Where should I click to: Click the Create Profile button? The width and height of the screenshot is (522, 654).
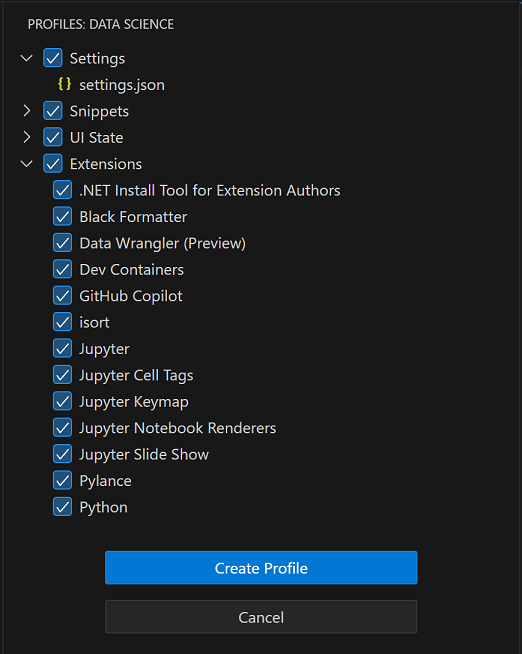261,568
